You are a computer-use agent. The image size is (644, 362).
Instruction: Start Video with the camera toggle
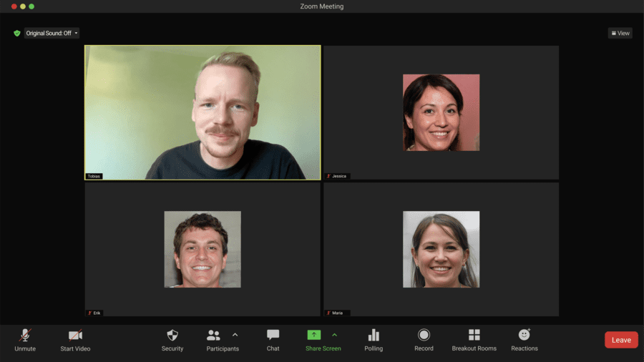pyautogui.click(x=75, y=336)
